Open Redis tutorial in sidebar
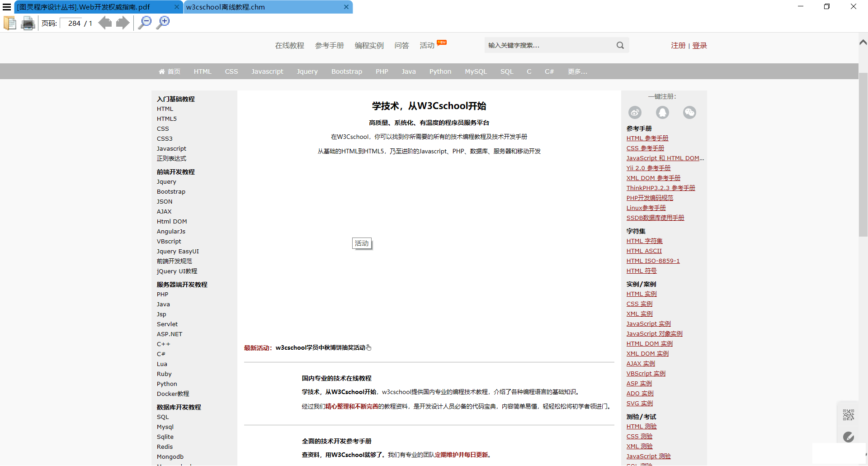 pyautogui.click(x=165, y=447)
